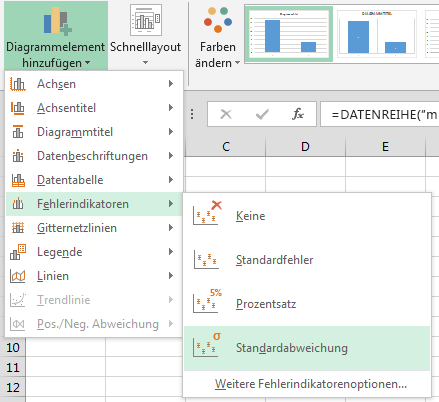Expand the Datenbeschriftungen submenu arrow

pyautogui.click(x=171, y=156)
